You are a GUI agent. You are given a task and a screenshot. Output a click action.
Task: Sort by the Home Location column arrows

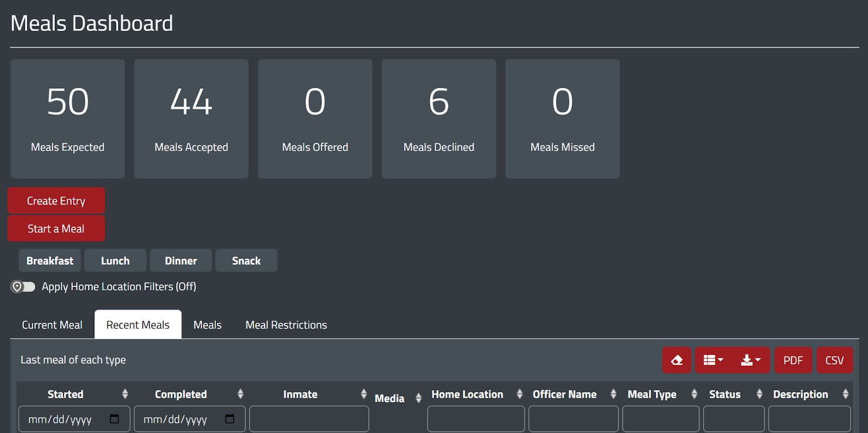click(x=519, y=394)
